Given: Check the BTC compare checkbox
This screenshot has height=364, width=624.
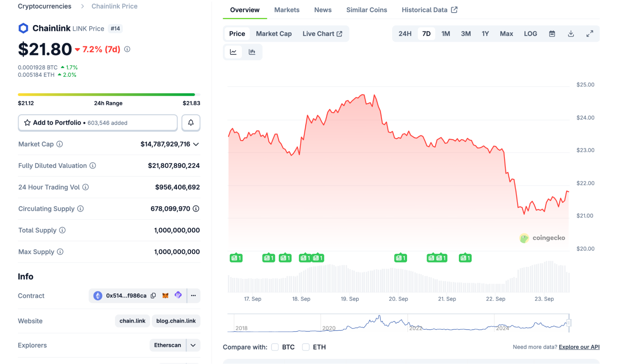Looking at the screenshot, I should (275, 347).
